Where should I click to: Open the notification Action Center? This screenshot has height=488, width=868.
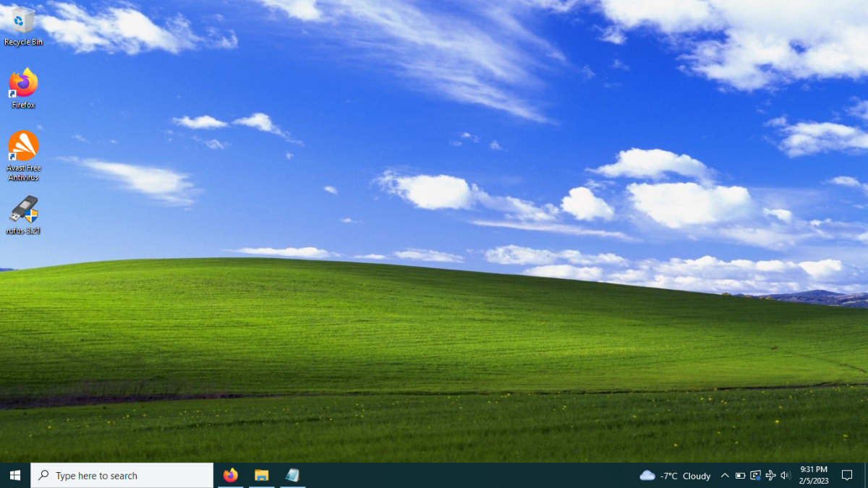point(847,475)
